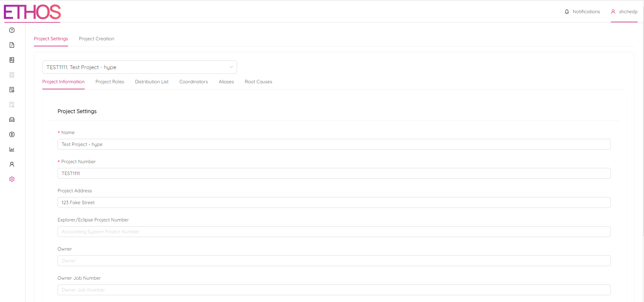The height and width of the screenshot is (302, 644).
Task: Focus the Owner Job Number field
Action: click(334, 290)
